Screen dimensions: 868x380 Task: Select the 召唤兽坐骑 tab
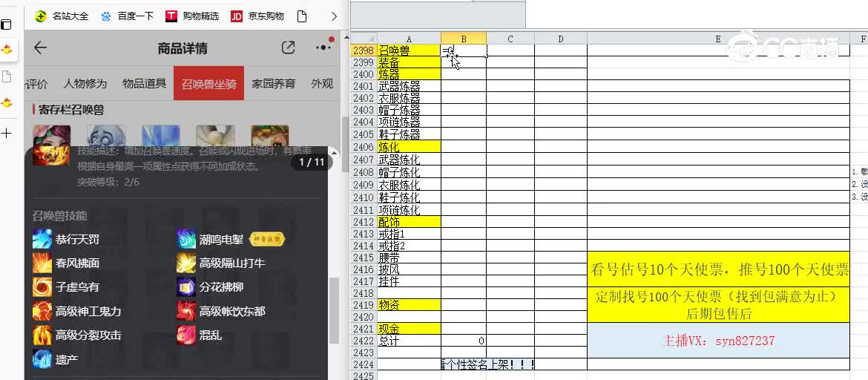click(x=208, y=83)
